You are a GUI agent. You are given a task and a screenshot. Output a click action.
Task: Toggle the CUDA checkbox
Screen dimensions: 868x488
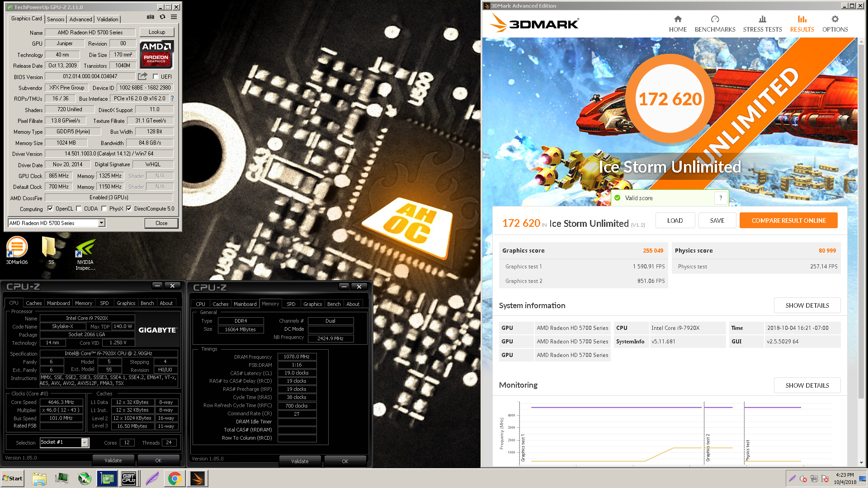coord(79,209)
